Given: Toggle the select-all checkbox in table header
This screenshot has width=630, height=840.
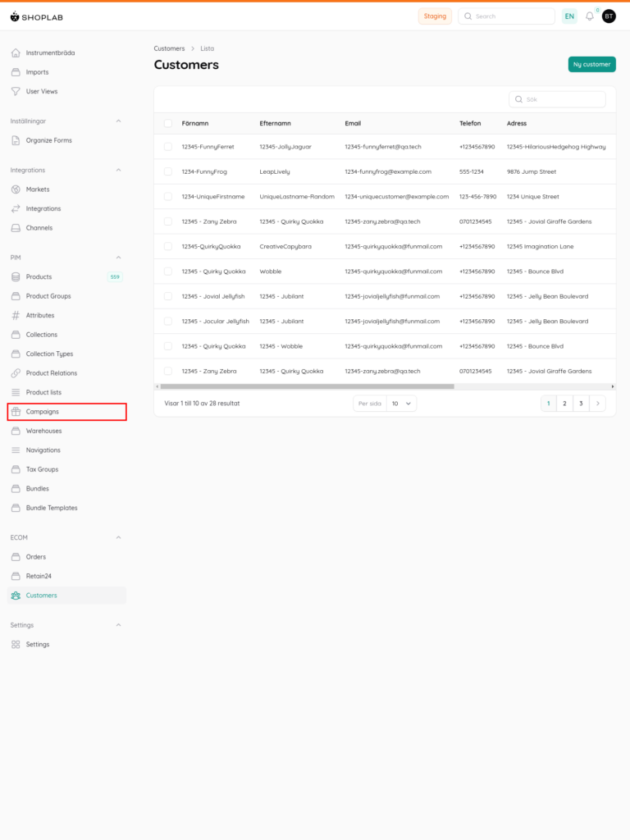Looking at the screenshot, I should pos(168,124).
